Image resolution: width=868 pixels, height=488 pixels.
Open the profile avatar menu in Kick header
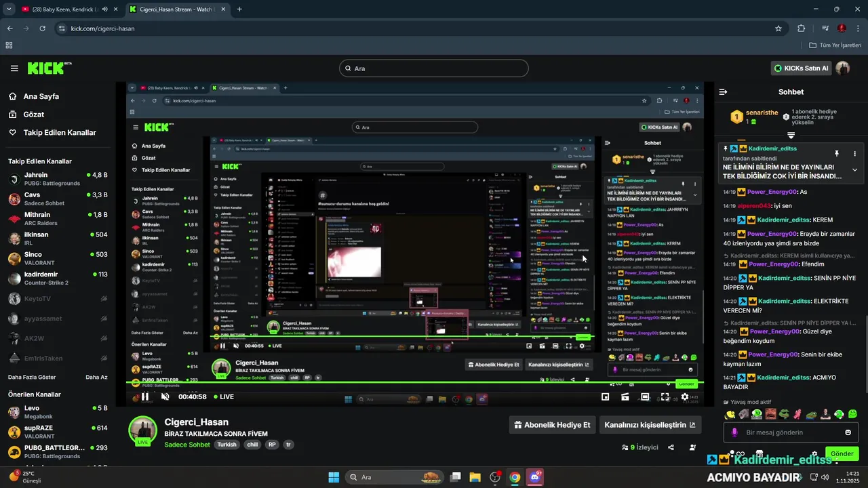point(843,68)
